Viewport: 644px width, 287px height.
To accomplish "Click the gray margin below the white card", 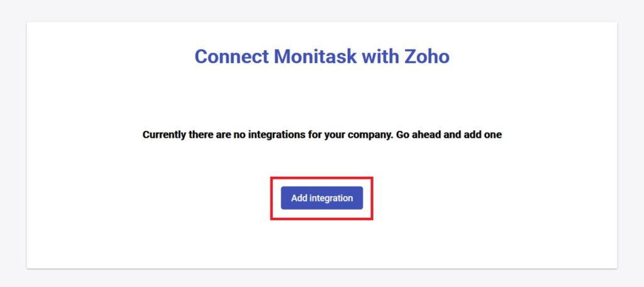I will (x=321, y=279).
